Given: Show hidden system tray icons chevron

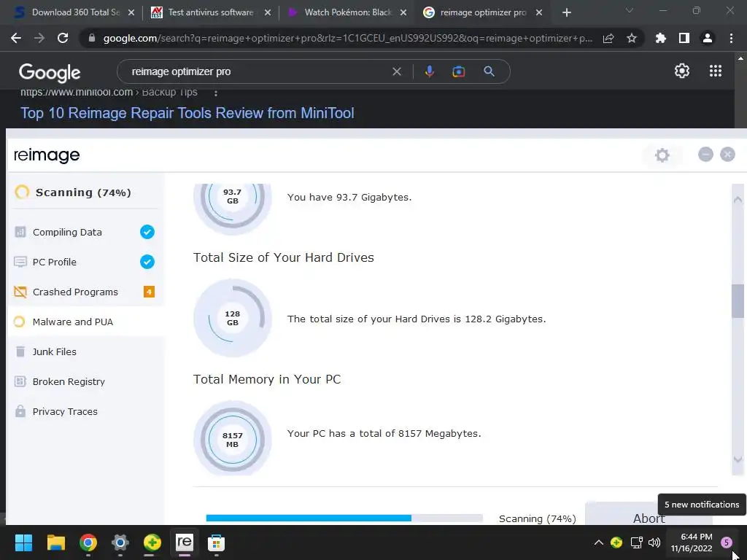Looking at the screenshot, I should pyautogui.click(x=598, y=542).
